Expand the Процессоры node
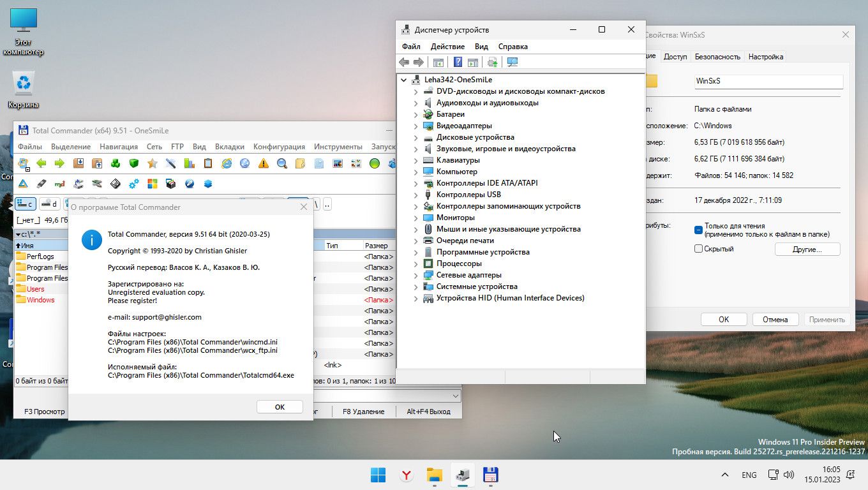 [x=416, y=264]
